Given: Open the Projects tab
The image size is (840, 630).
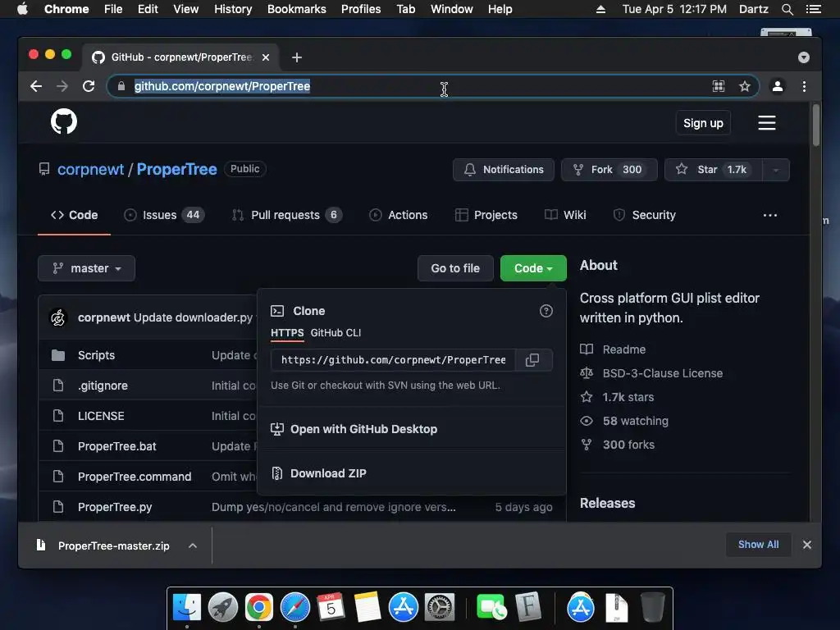Looking at the screenshot, I should tap(486, 216).
